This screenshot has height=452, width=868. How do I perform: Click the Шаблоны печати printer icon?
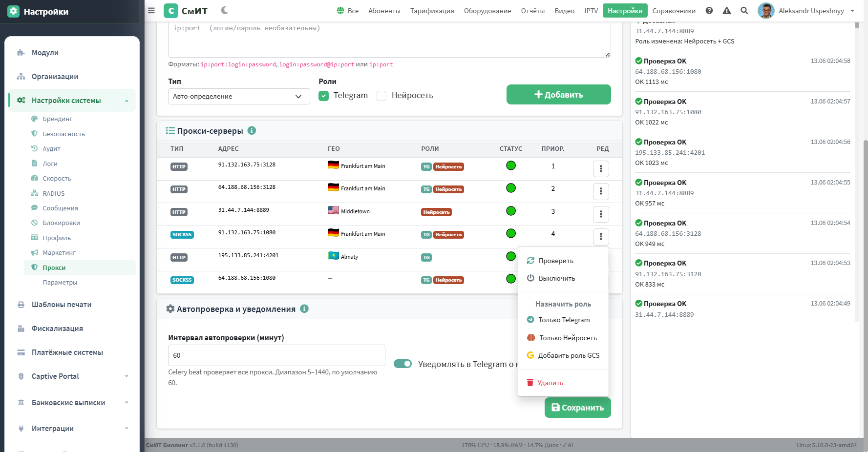(21, 305)
